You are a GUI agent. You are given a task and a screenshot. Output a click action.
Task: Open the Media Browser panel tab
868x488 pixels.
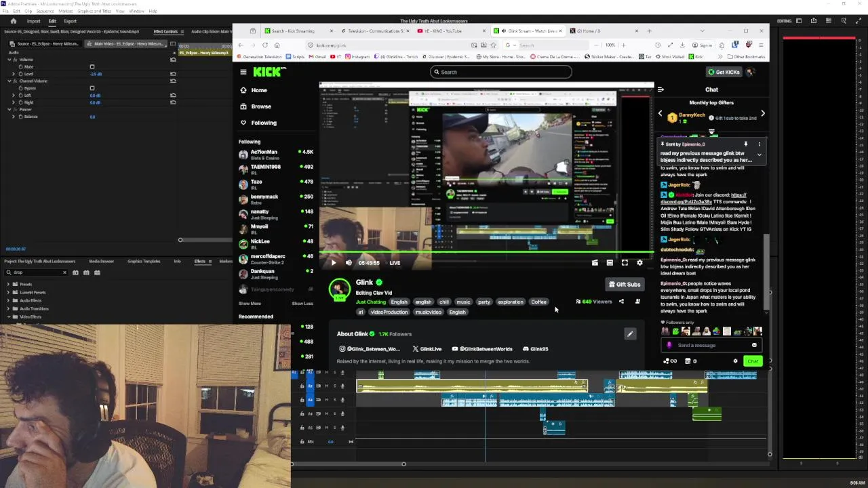(102, 261)
